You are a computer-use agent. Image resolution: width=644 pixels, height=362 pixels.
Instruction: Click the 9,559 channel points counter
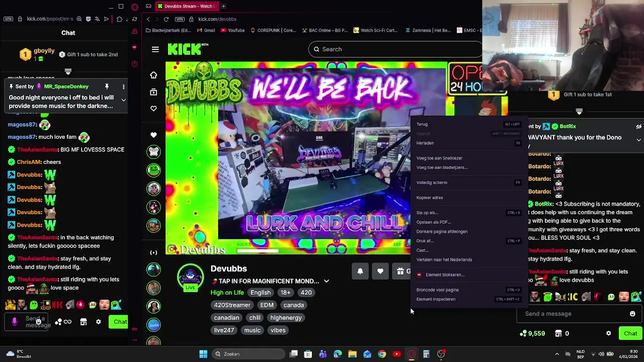click(532, 333)
